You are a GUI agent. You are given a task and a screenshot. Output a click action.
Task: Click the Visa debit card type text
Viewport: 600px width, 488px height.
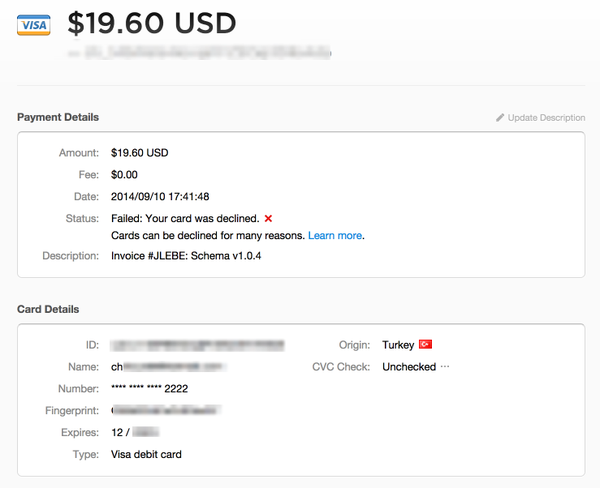click(146, 454)
